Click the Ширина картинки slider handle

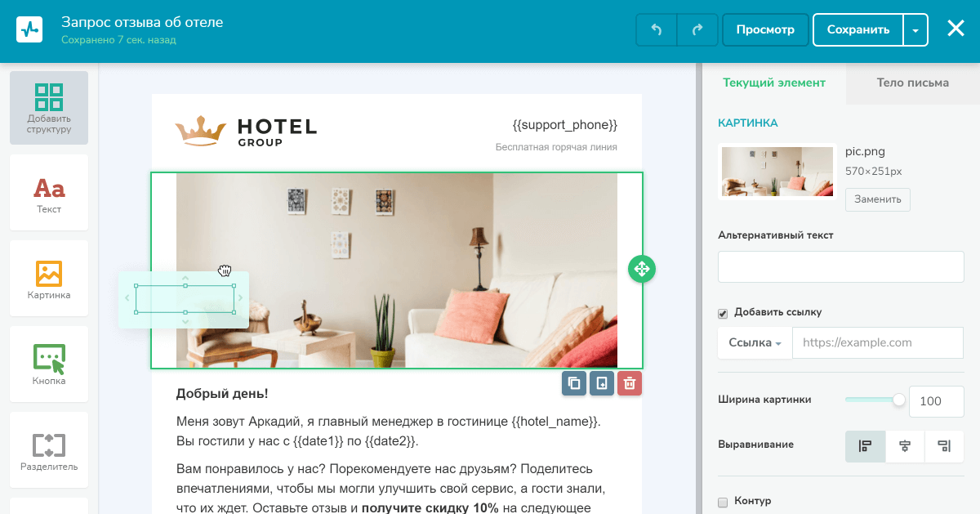[x=899, y=400]
